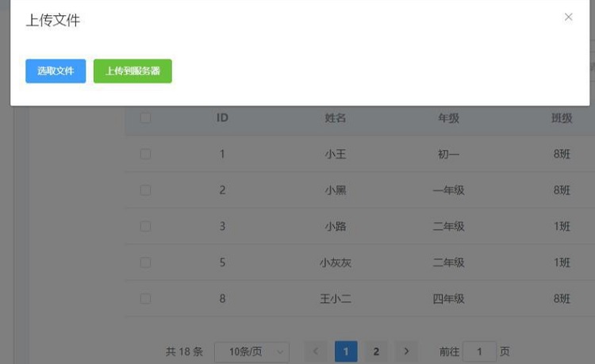
Task: Click the class cell 1班 in 小路 row
Action: pos(562,226)
